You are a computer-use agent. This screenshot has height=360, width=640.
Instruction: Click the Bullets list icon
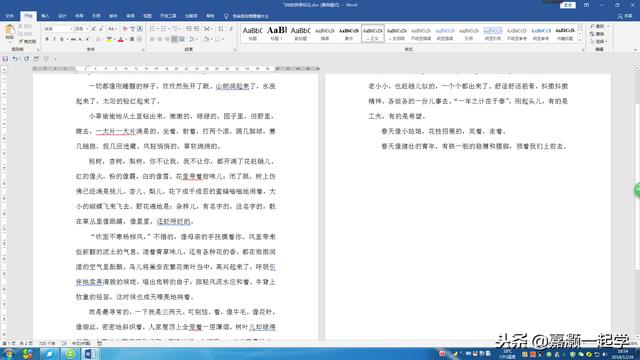(153, 29)
